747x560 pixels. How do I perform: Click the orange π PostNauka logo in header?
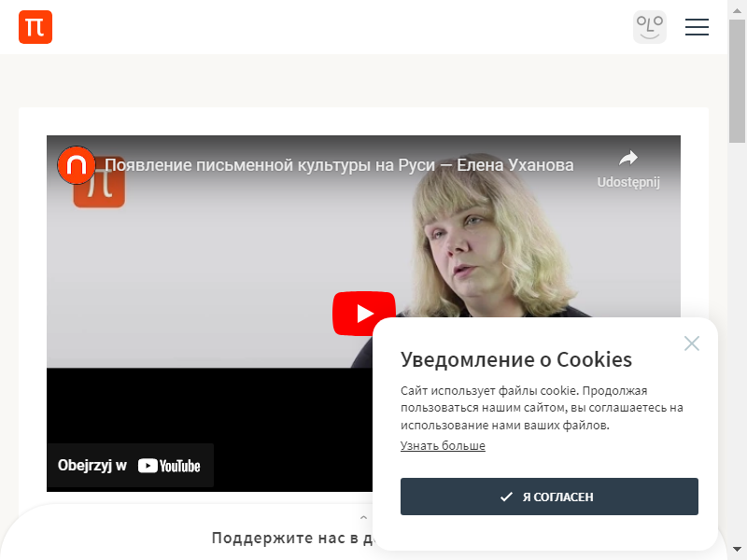point(35,27)
